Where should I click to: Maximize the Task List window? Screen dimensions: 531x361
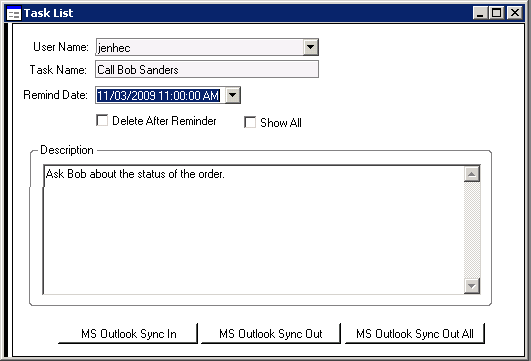496,13
